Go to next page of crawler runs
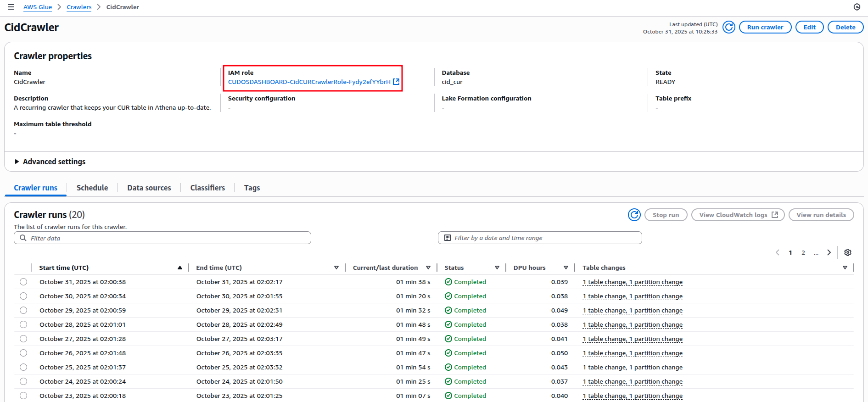This screenshot has width=868, height=402. click(x=829, y=252)
